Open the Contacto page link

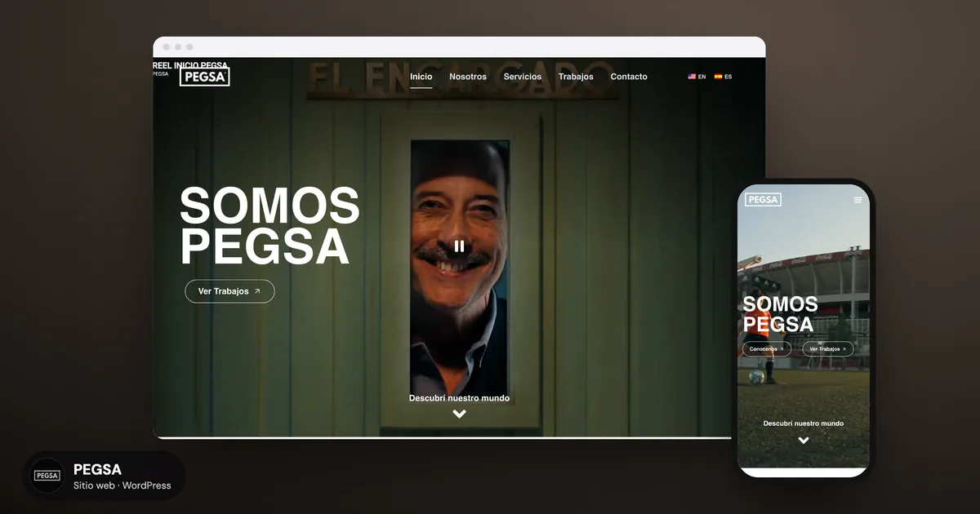629,77
